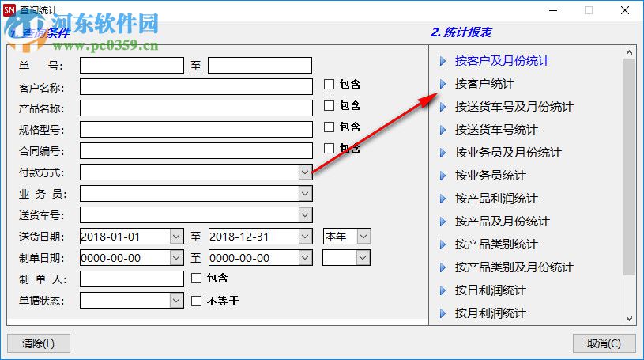
Task: Click report list scrollbar up arrow
Action: tap(629, 52)
